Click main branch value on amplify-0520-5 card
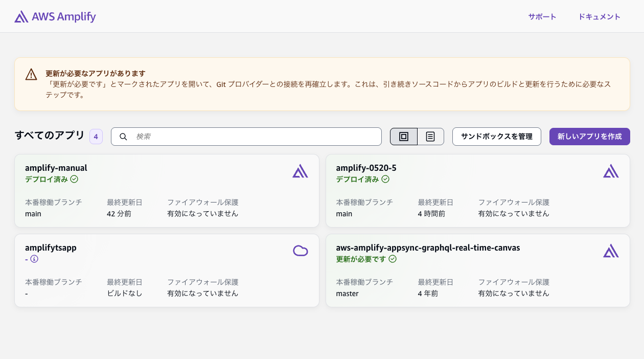This screenshot has width=644, height=359. [x=344, y=214]
